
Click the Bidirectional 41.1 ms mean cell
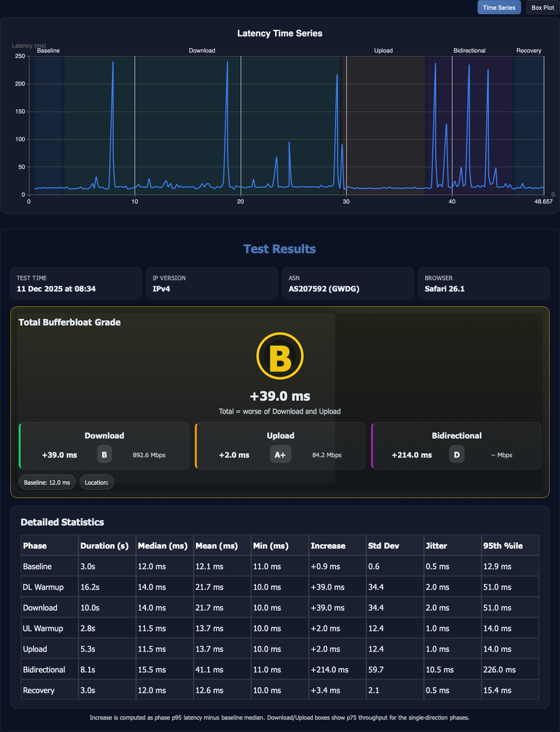click(221, 670)
